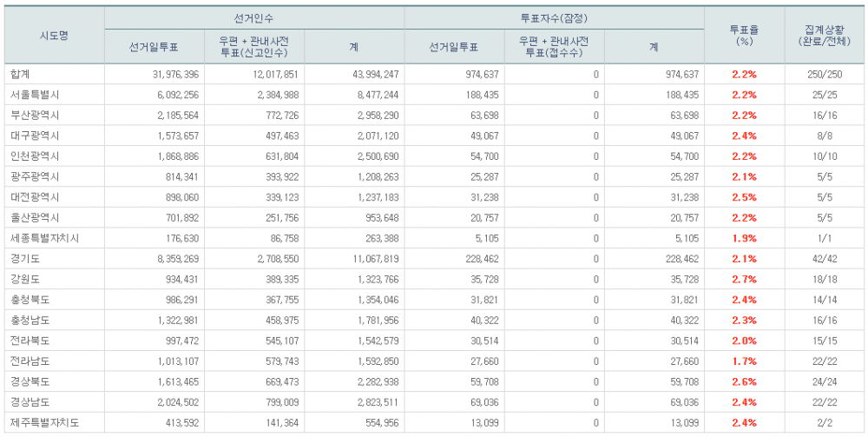Image resolution: width=868 pixels, height=437 pixels.
Task: Select 경상북도's 2.6% turnout value
Action: (744, 381)
